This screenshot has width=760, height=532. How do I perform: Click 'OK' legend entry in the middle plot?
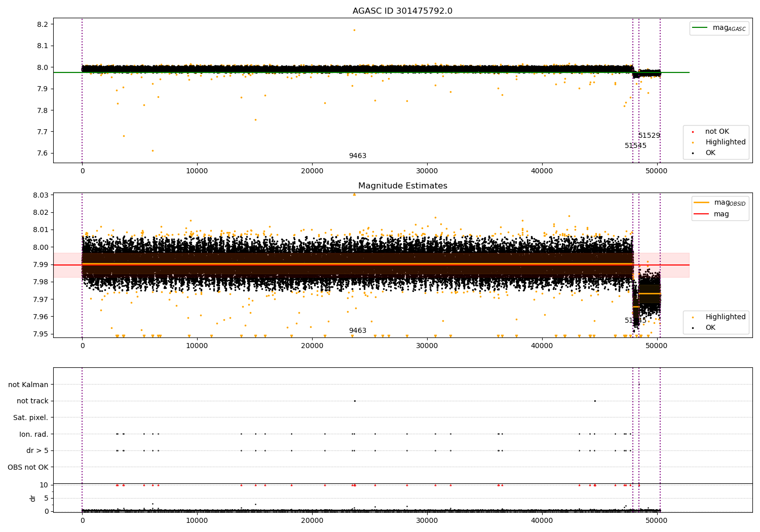710,328
